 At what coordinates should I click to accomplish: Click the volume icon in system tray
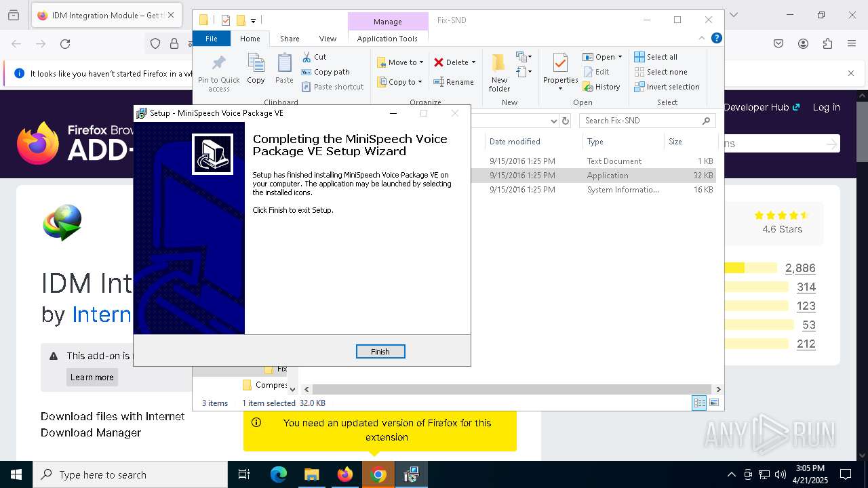point(781,474)
